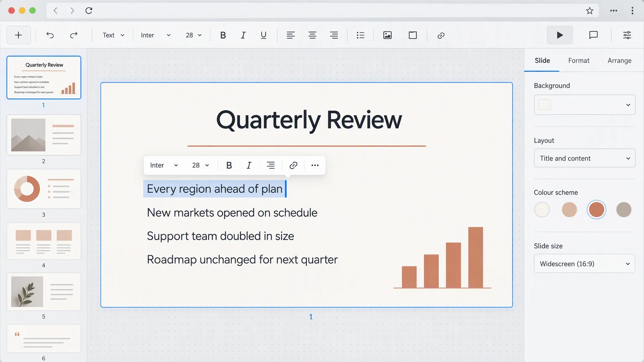Add a new slide with plus button
This screenshot has width=644, height=362.
point(18,35)
